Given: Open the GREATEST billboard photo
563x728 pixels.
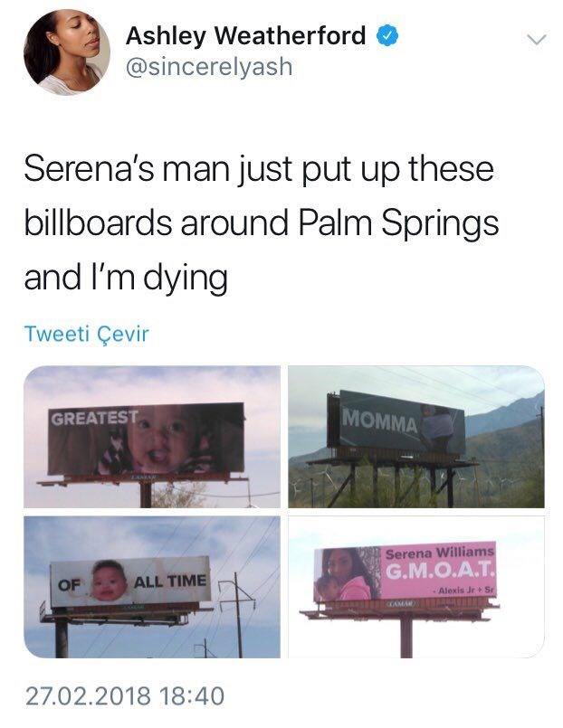Looking at the screenshot, I should pos(152,437).
